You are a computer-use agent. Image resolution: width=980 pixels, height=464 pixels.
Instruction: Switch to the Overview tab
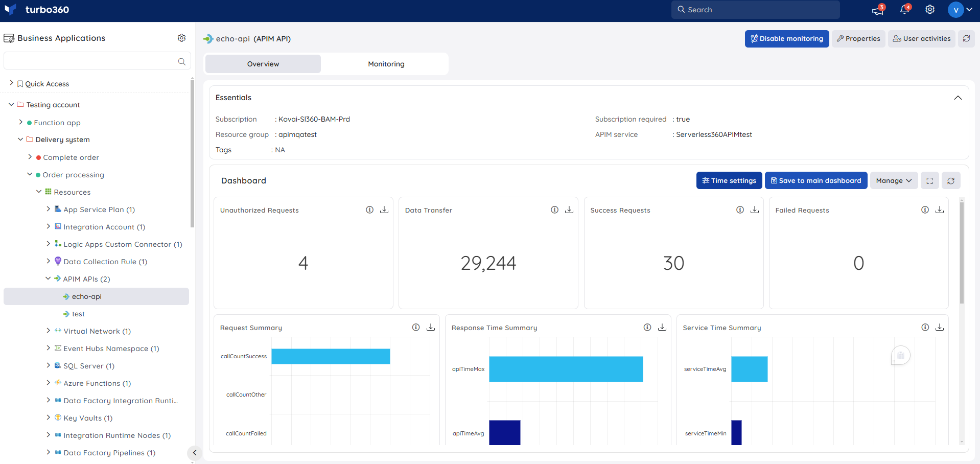(263, 64)
